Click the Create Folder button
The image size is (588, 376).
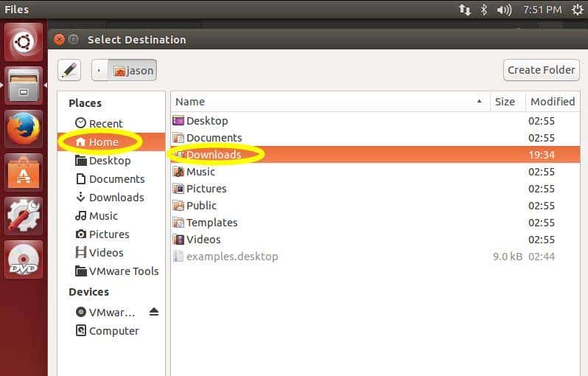click(541, 70)
